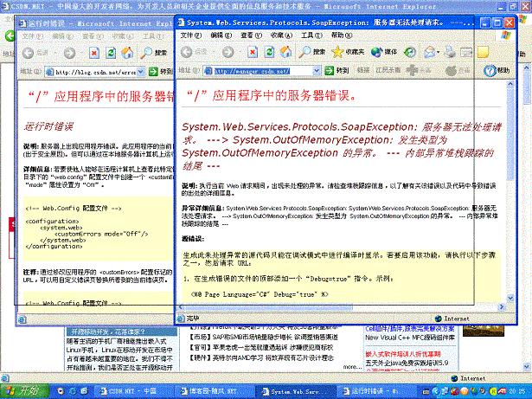Switch to CSDN.NET taskbar button

pyautogui.click(x=132, y=391)
